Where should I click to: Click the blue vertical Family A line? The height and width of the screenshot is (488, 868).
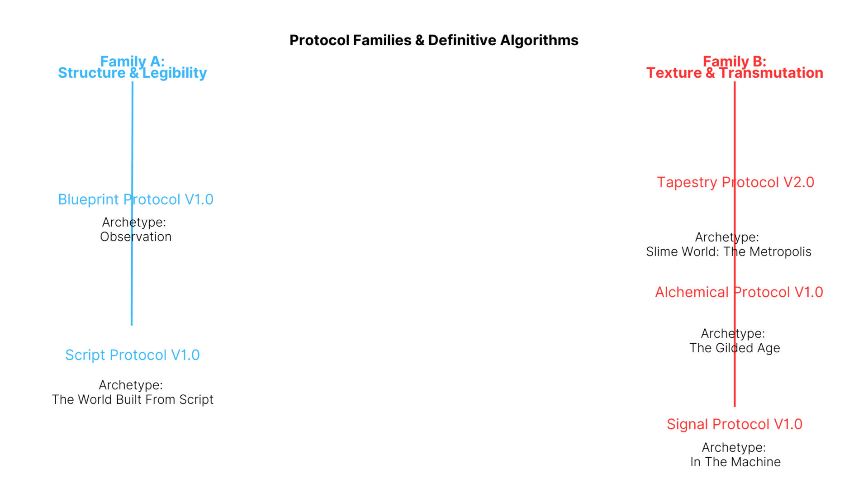(132, 136)
